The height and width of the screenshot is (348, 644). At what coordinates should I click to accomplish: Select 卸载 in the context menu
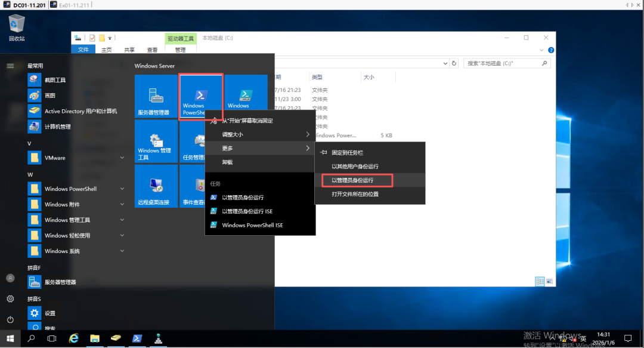tap(259, 162)
